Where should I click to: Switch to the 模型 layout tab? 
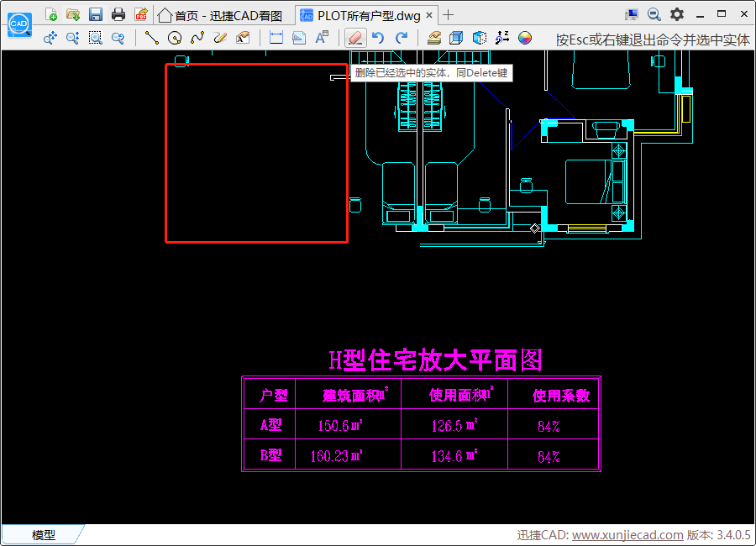tap(44, 535)
